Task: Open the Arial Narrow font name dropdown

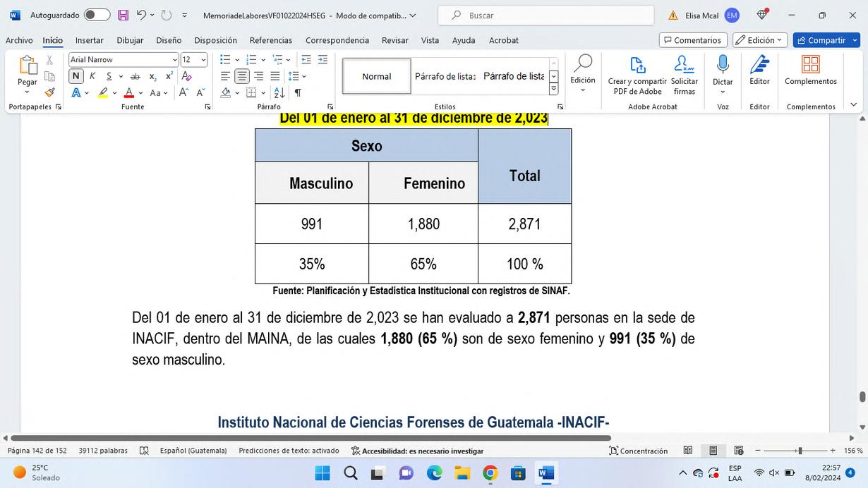Action: coord(175,60)
